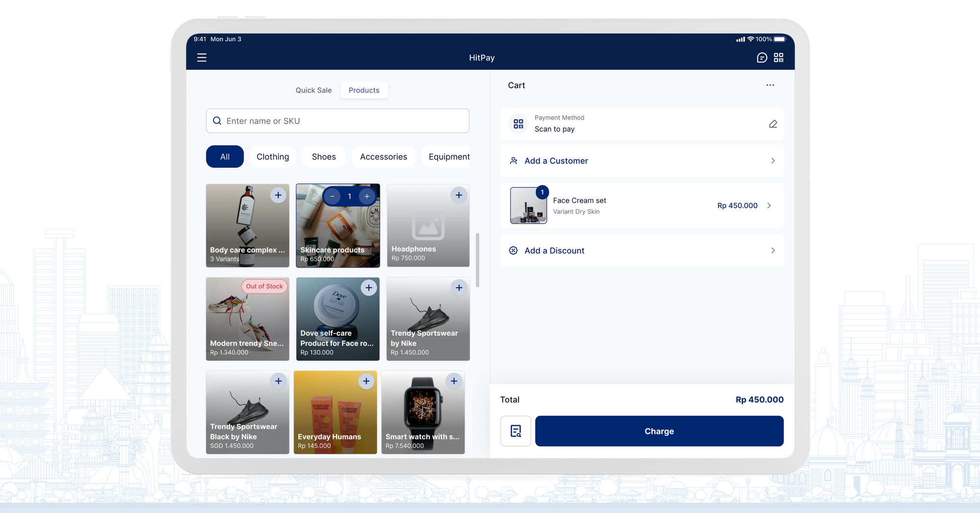Screen dimensions: 980x513
Task: Click the Variant Dry Skin text
Action: [576, 212]
